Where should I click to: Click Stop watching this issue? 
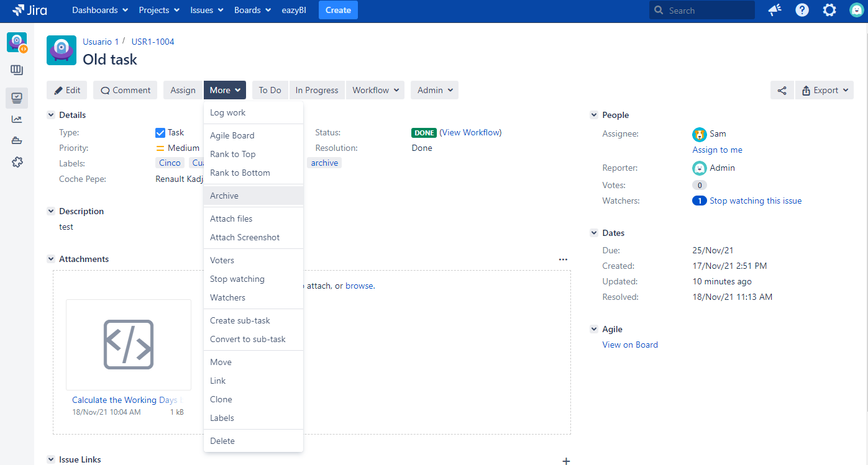tap(756, 200)
